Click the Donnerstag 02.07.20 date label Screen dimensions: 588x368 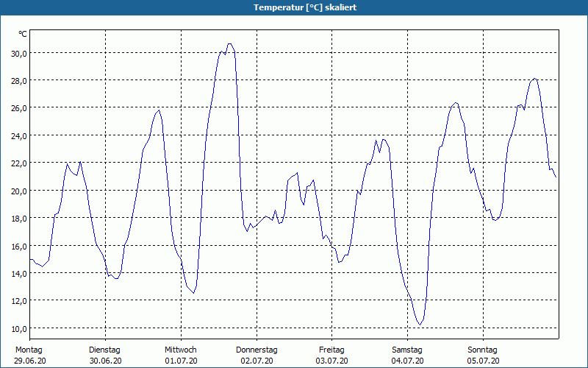coord(257,355)
